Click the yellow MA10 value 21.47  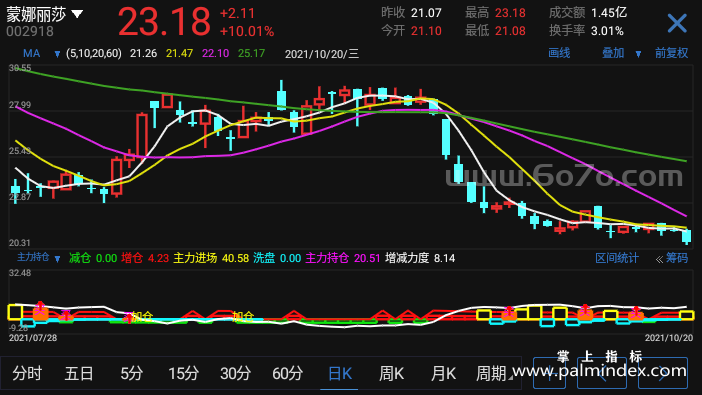(x=179, y=54)
